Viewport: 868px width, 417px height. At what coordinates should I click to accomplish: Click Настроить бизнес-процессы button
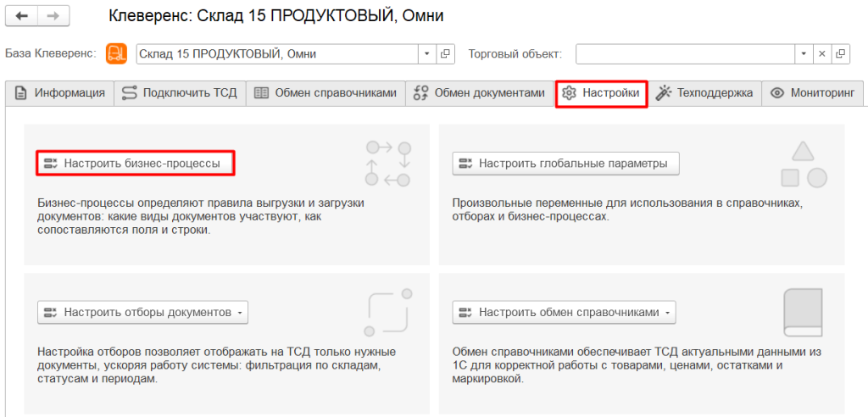tap(136, 164)
